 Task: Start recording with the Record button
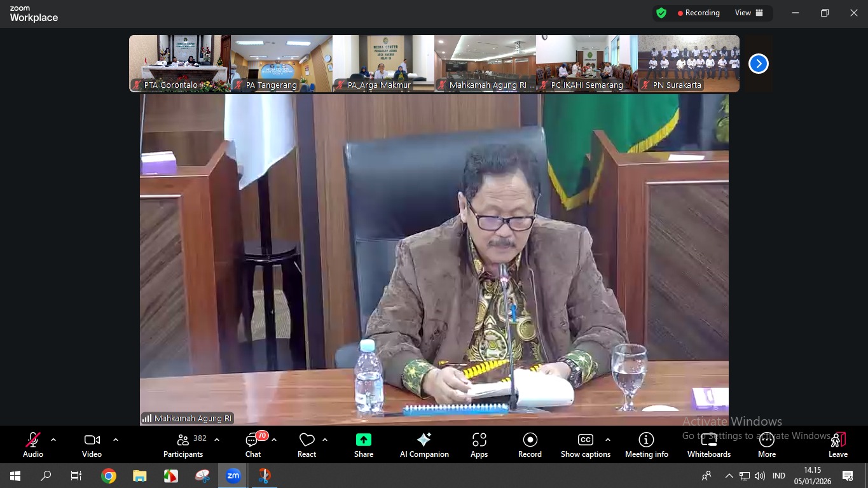(x=530, y=445)
